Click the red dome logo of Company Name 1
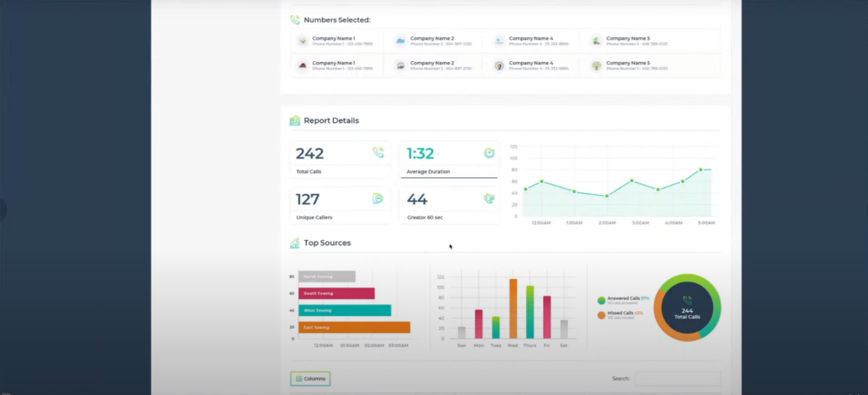 click(x=303, y=66)
